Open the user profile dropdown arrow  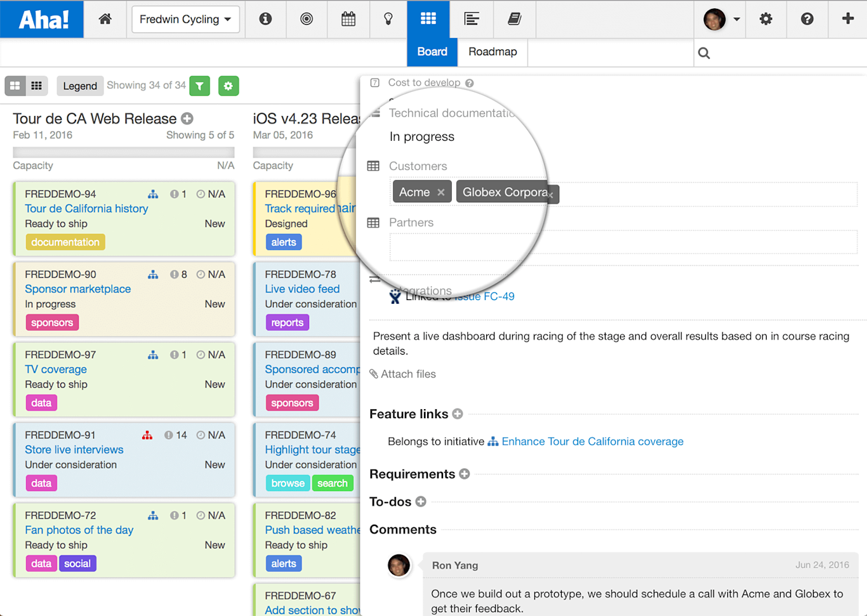click(736, 19)
